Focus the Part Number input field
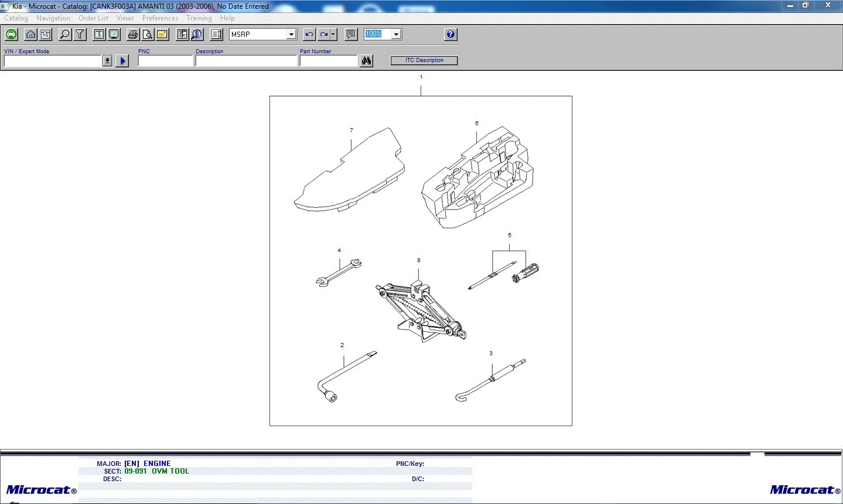 [x=329, y=61]
